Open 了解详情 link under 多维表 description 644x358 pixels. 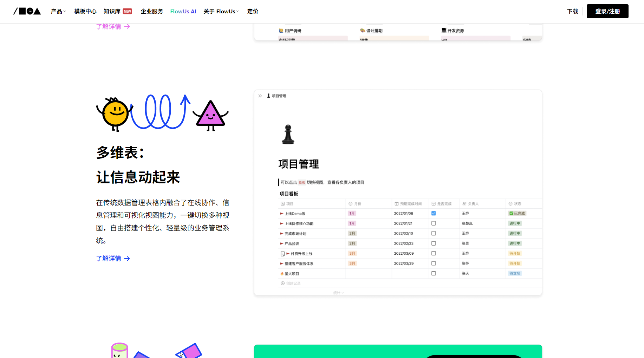(x=113, y=258)
